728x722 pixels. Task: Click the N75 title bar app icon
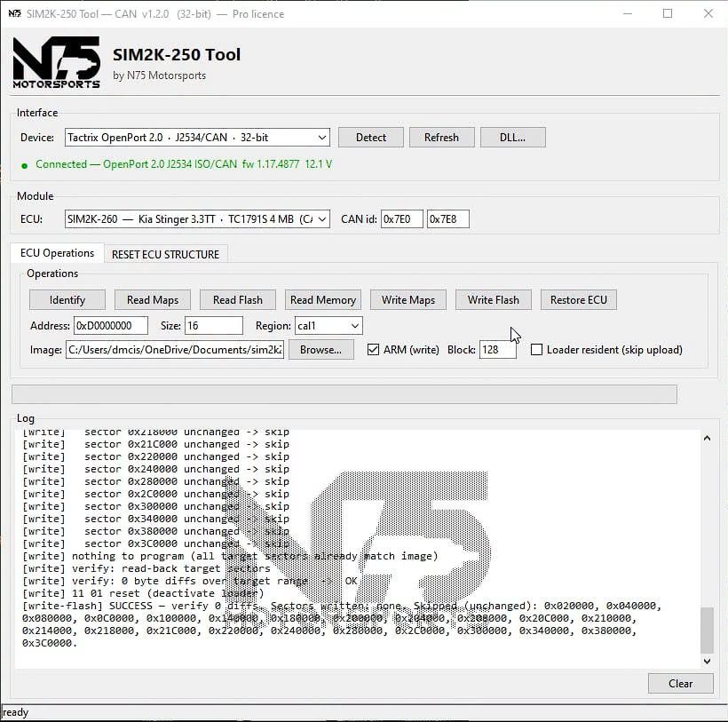(14, 13)
